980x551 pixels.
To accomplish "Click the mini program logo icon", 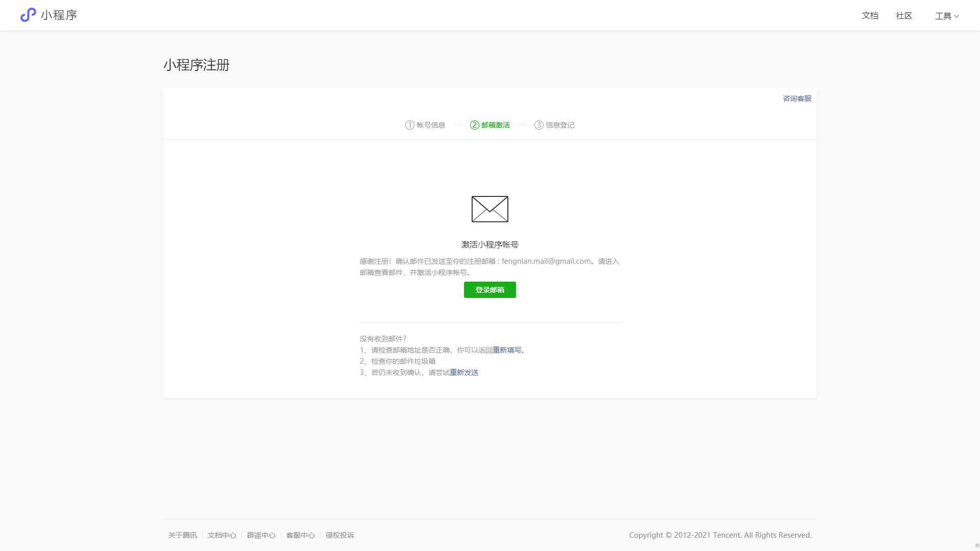I will click(28, 15).
